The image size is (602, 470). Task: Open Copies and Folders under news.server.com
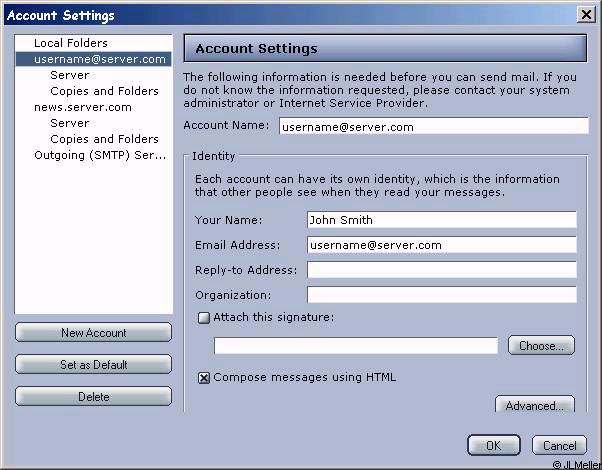(104, 139)
